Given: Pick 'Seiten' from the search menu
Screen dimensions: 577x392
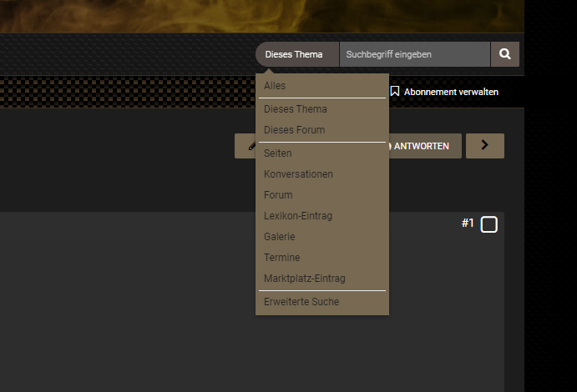Looking at the screenshot, I should [x=277, y=153].
